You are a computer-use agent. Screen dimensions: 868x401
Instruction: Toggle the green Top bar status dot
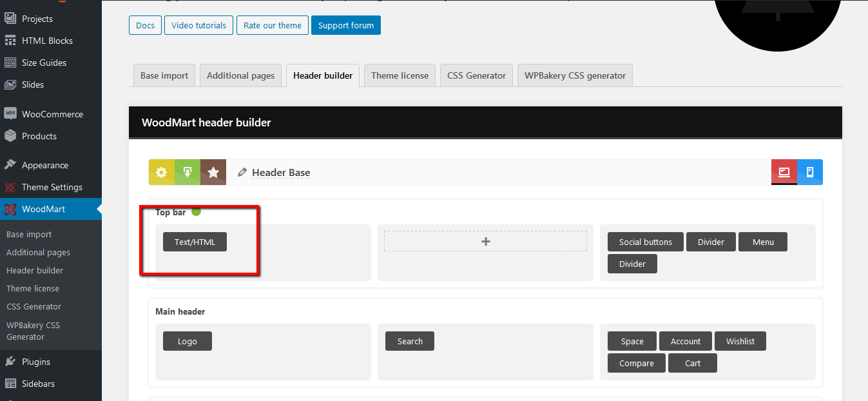point(196,211)
